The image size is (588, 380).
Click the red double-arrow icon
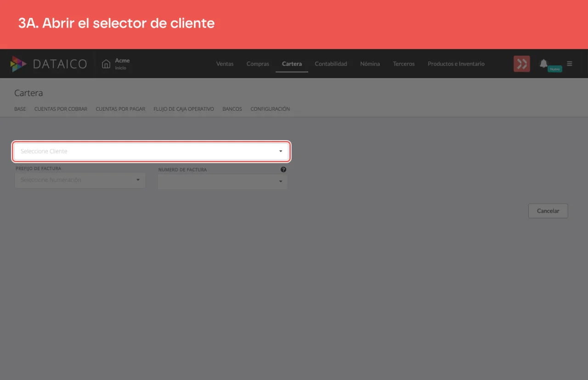[522, 64]
